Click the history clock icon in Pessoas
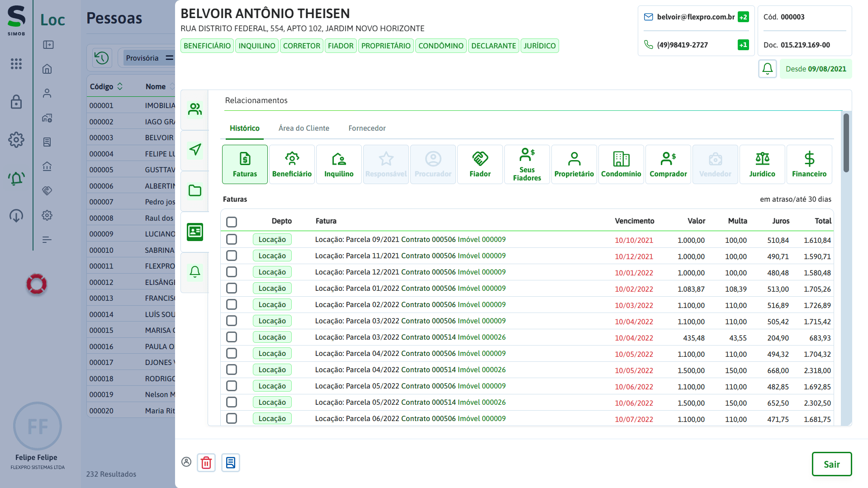This screenshot has height=488, width=868. click(x=102, y=58)
